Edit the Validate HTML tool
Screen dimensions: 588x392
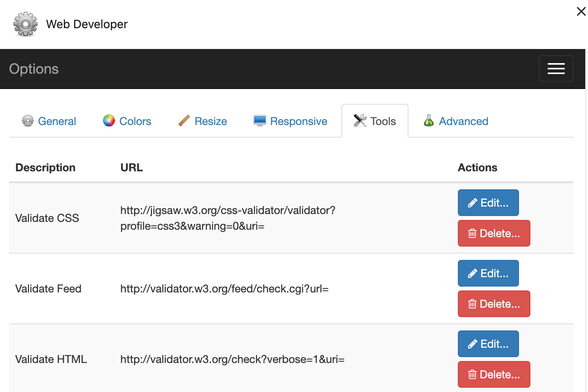(488, 344)
